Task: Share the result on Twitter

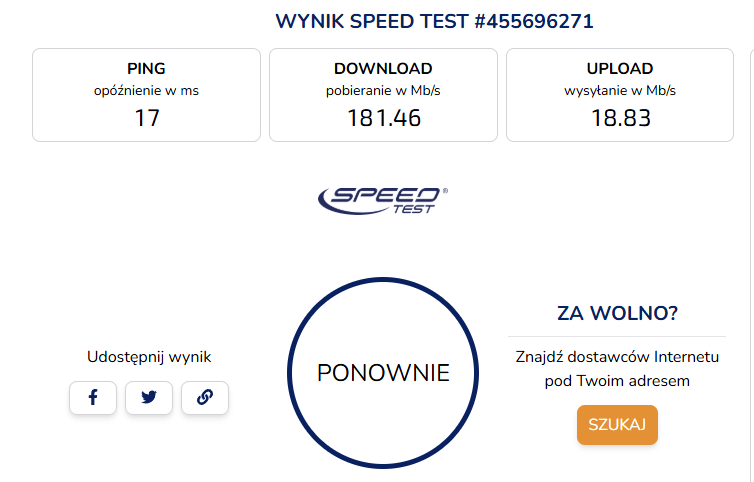Action: click(x=149, y=398)
